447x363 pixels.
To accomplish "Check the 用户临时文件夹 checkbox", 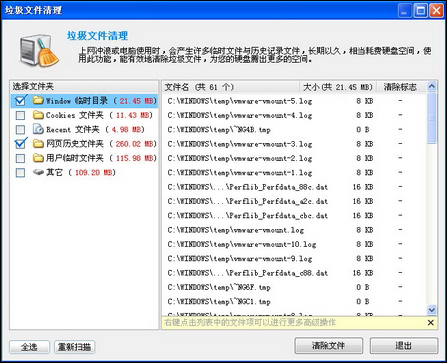I will tap(21, 158).
